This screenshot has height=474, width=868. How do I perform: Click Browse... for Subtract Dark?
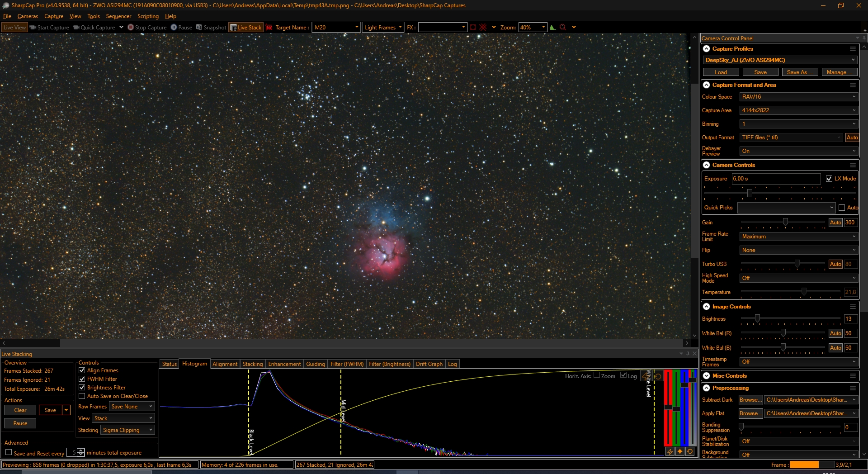(x=750, y=400)
